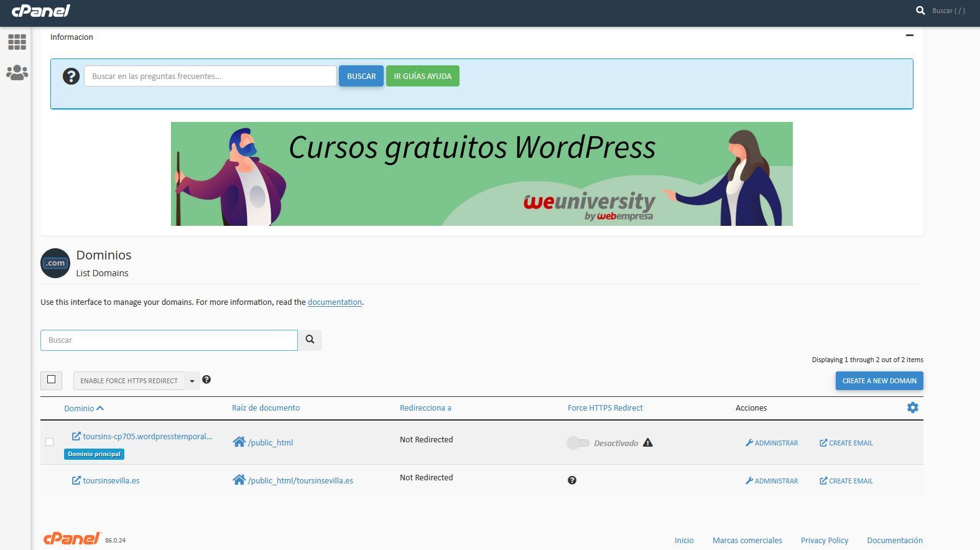
Task: Collapse the Informacion panel
Action: click(910, 35)
